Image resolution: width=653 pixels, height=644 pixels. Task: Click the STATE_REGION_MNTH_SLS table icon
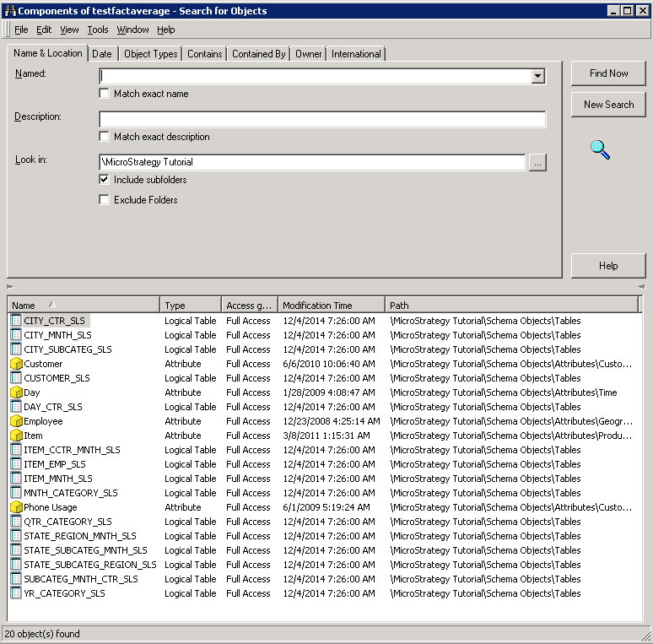[x=16, y=536]
